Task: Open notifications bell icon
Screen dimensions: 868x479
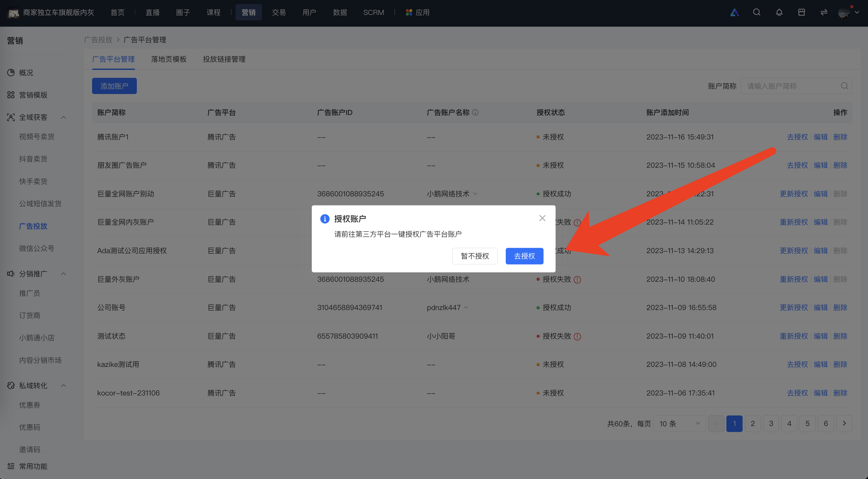Action: point(779,12)
